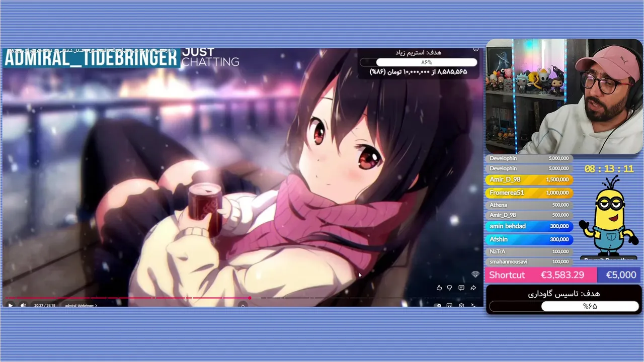
Task: Toggle the autoplay switch in player bar
Action: pyautogui.click(x=438, y=305)
